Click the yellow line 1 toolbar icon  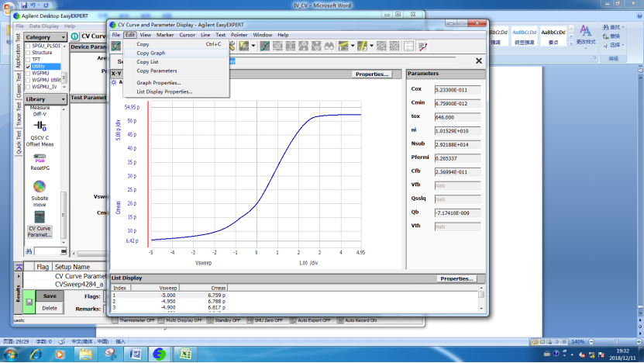click(x=343, y=46)
